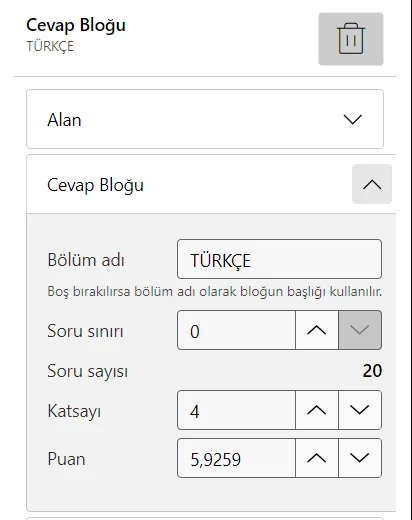Delete the Cevap Bloğu with trash icon
The image size is (412, 520).
tap(351, 39)
